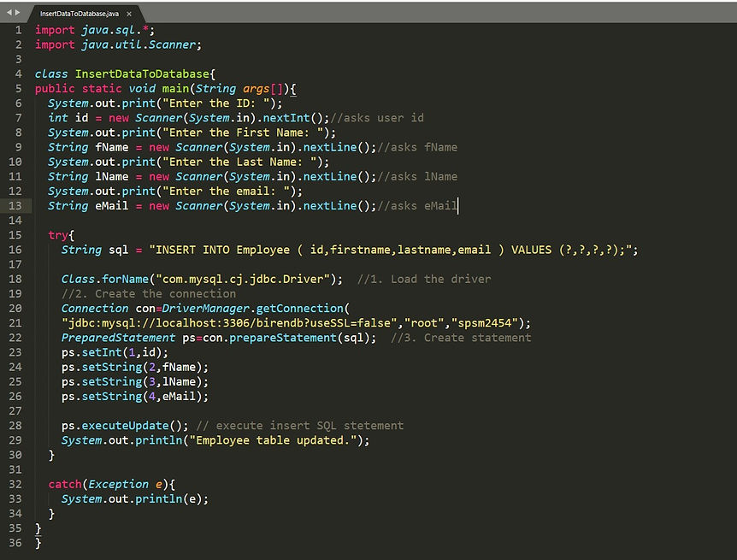Image resolution: width=737 pixels, height=560 pixels.
Task: Click the '//asks fName' comment
Action: 417,147
